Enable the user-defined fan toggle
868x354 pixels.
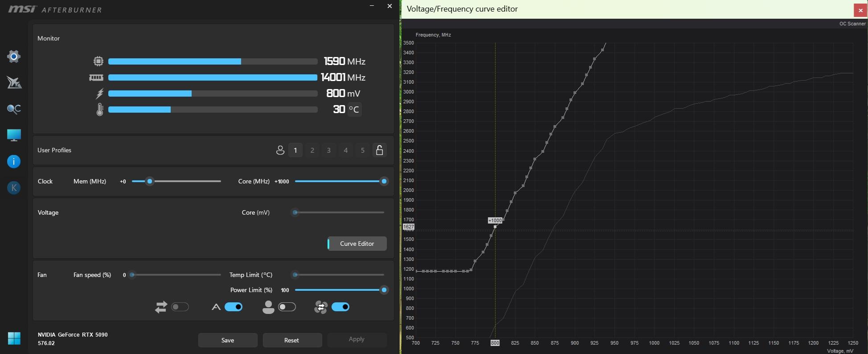point(287,307)
